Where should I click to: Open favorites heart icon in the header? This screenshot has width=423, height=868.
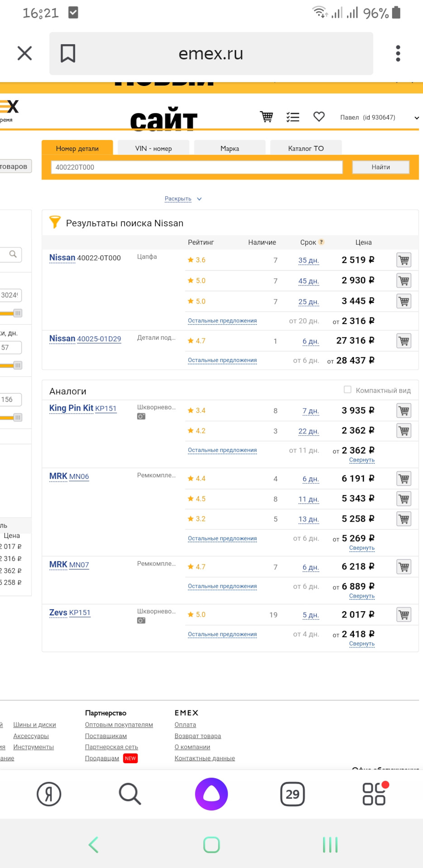tap(319, 117)
